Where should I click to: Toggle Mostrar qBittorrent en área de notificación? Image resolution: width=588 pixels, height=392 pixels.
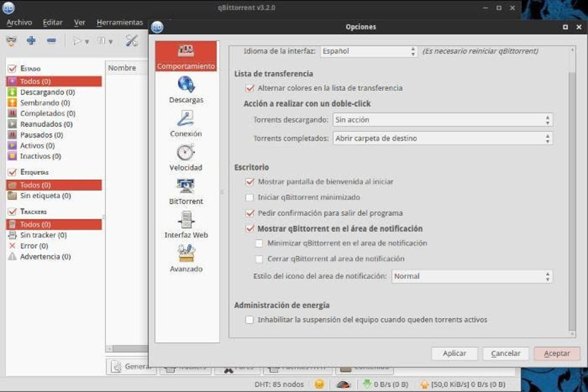click(250, 229)
